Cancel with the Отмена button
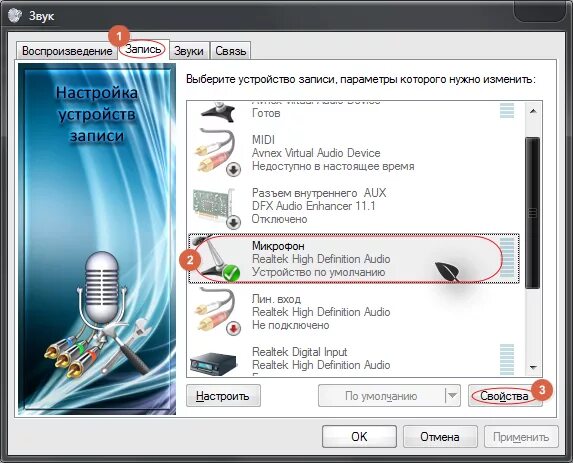This screenshot has height=463, width=573. click(x=440, y=436)
